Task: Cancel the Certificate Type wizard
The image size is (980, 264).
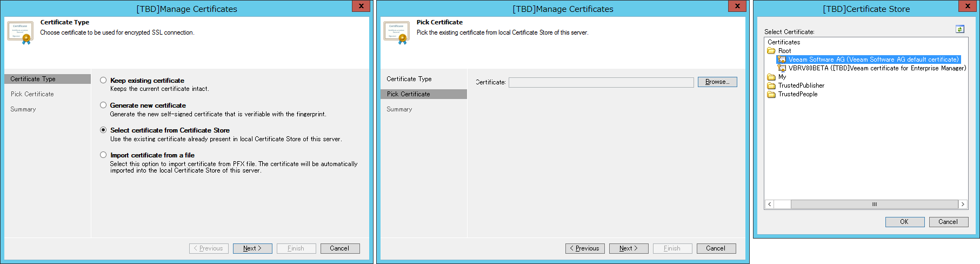Action: (340, 248)
